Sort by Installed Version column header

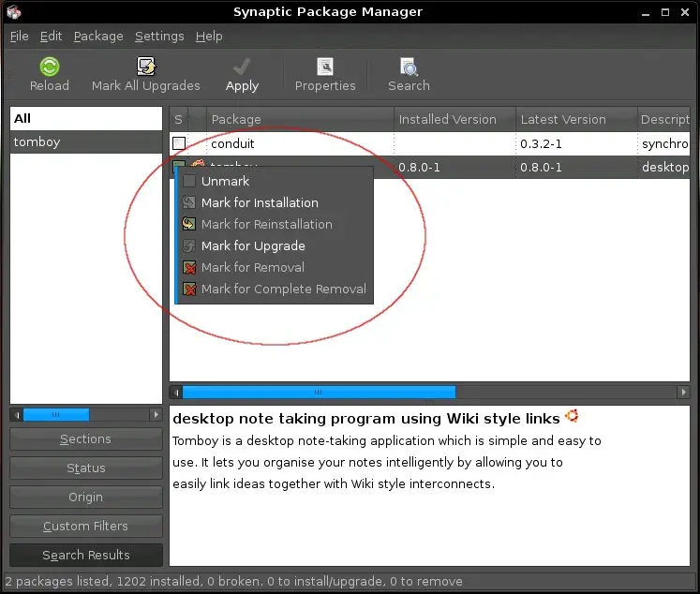click(454, 119)
